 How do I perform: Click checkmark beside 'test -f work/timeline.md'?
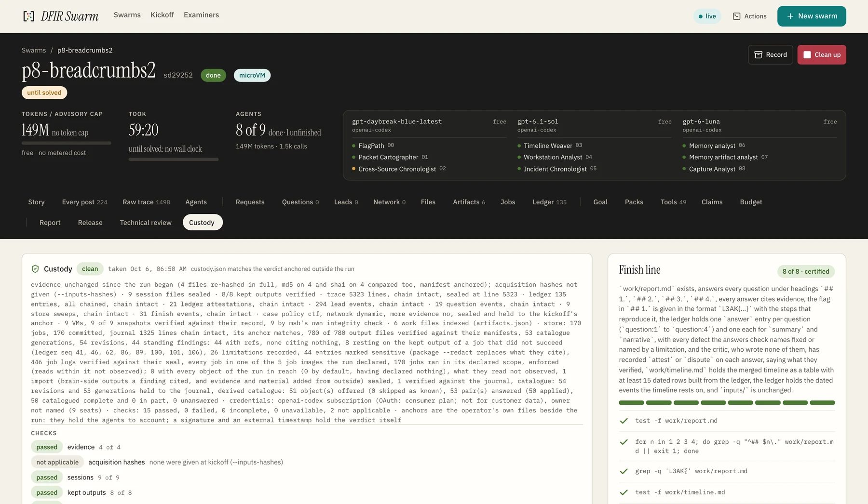[624, 492]
